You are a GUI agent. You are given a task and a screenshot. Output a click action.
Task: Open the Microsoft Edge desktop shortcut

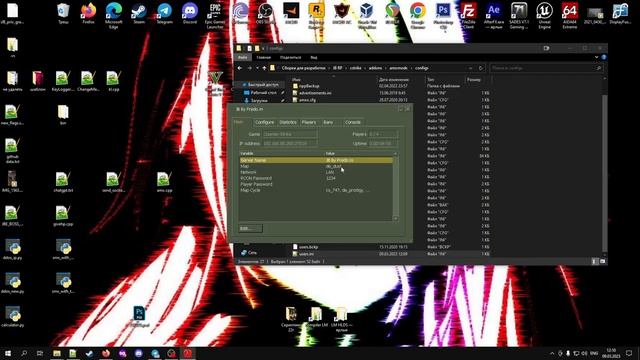(x=113, y=15)
